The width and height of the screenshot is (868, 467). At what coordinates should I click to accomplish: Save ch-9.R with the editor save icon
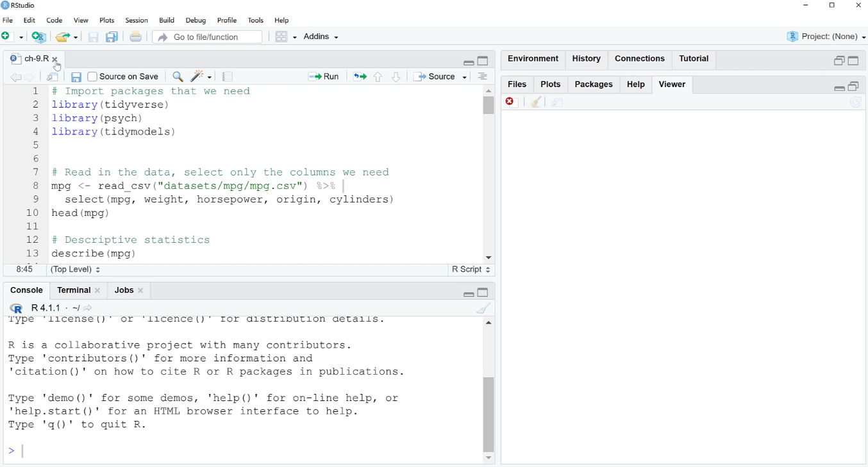click(76, 78)
